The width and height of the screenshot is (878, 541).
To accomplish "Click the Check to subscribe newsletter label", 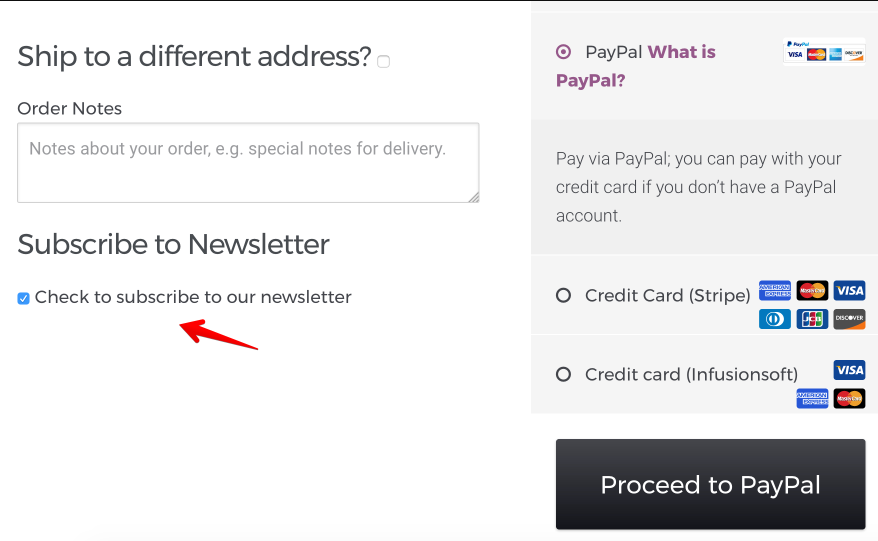I will click(x=193, y=297).
